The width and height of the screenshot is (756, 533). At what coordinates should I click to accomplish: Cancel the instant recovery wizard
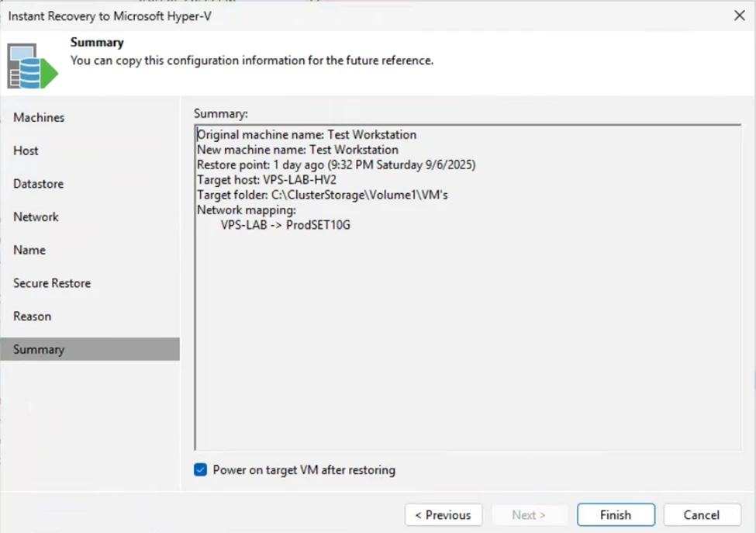(702, 514)
